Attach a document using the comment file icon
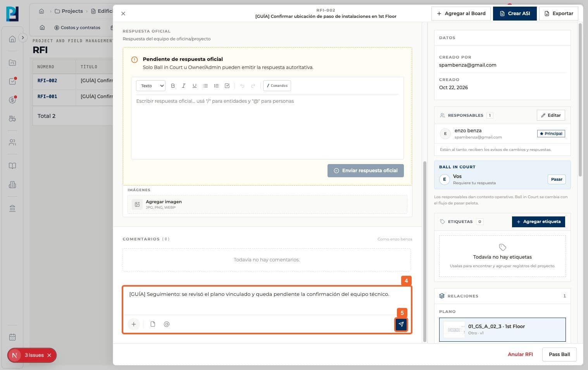Screen dimensions: 588x370 [153, 324]
